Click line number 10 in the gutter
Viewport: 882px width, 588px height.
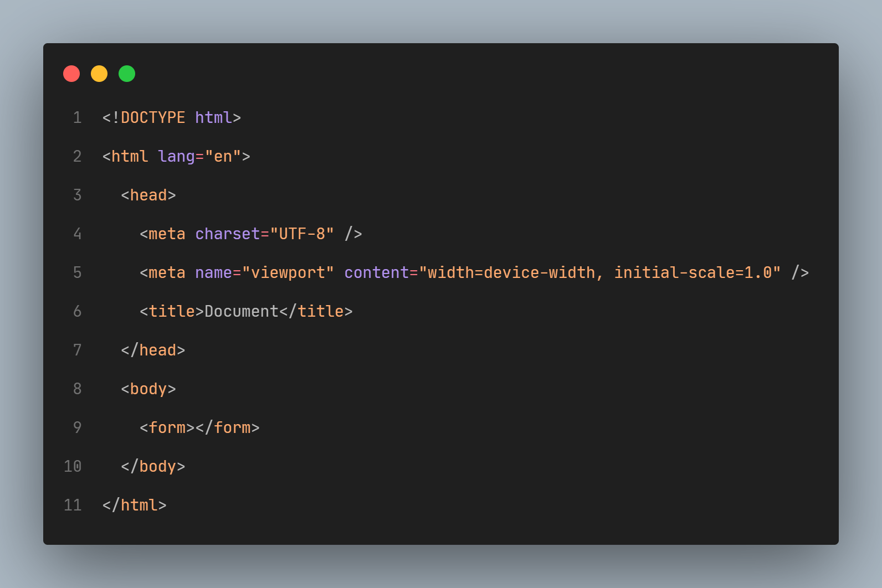tap(73, 466)
